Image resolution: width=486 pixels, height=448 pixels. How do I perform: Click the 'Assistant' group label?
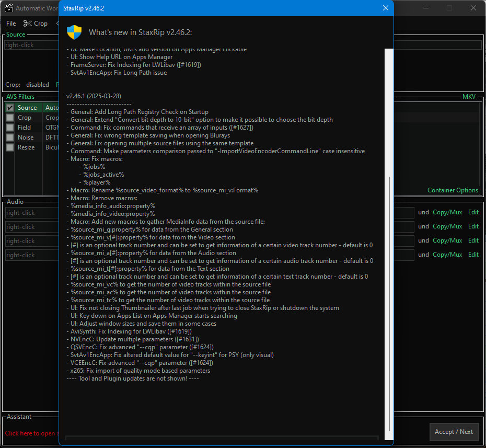tap(19, 417)
